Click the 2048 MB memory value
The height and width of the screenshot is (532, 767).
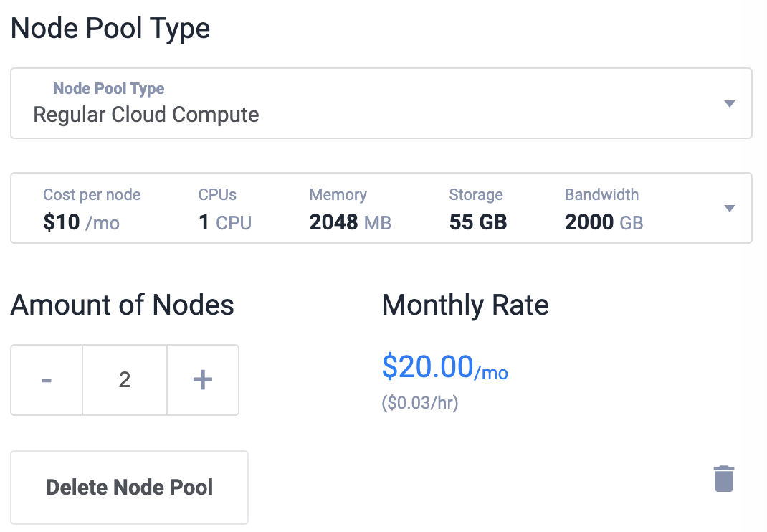351,222
